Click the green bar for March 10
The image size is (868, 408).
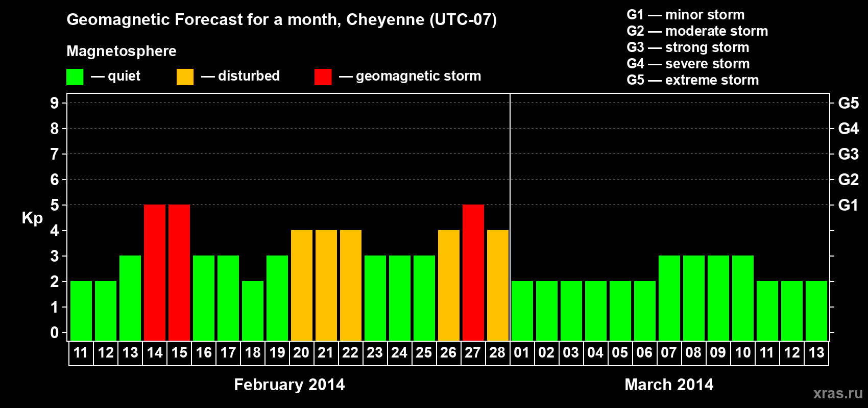coord(743,298)
